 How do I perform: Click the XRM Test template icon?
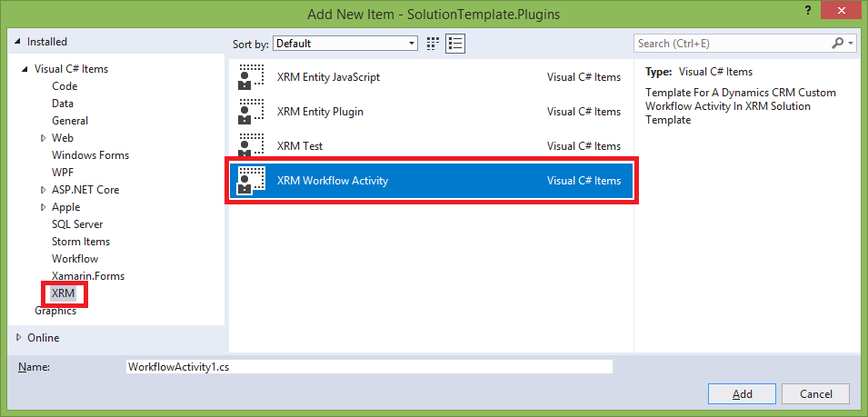250,146
